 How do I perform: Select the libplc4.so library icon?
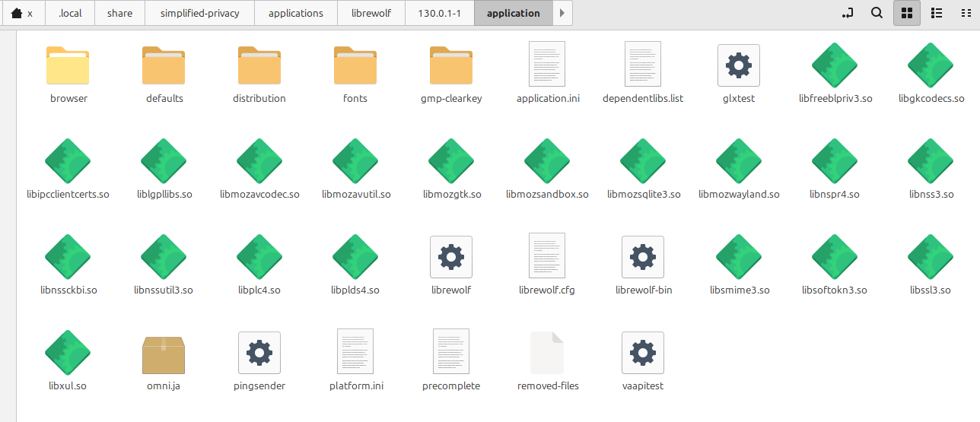(259, 256)
